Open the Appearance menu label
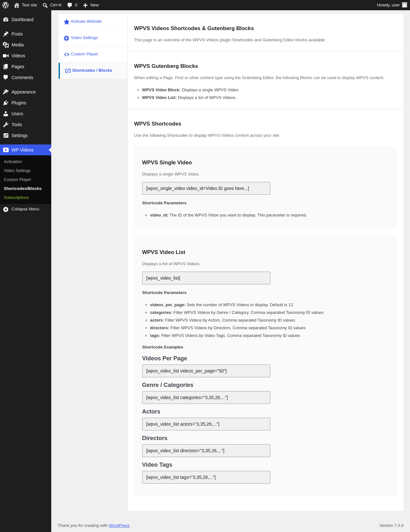 coord(24,92)
